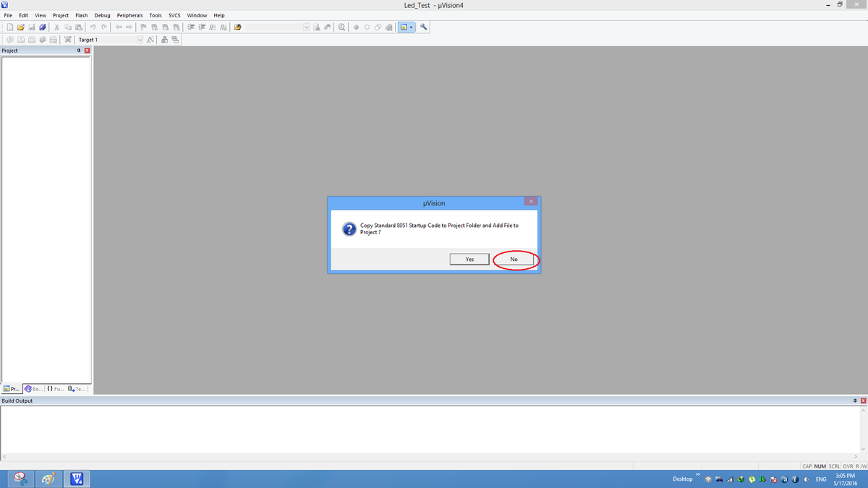The height and width of the screenshot is (488, 868).
Task: Click the Build target icon
Action: [x=21, y=39]
